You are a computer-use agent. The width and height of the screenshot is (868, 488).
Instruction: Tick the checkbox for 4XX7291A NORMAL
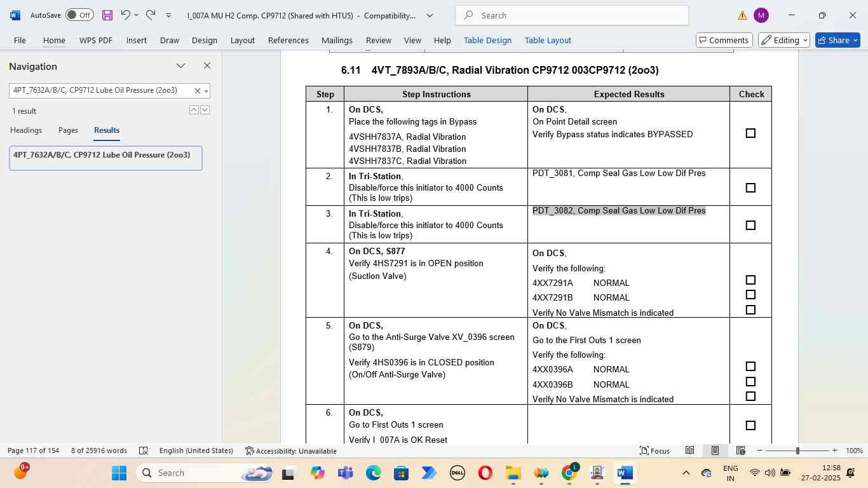(x=750, y=280)
